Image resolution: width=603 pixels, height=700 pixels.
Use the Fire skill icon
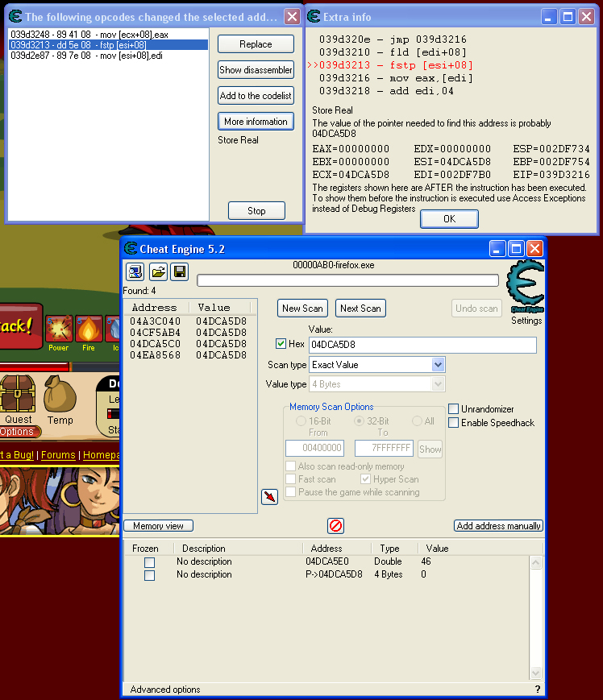point(89,329)
